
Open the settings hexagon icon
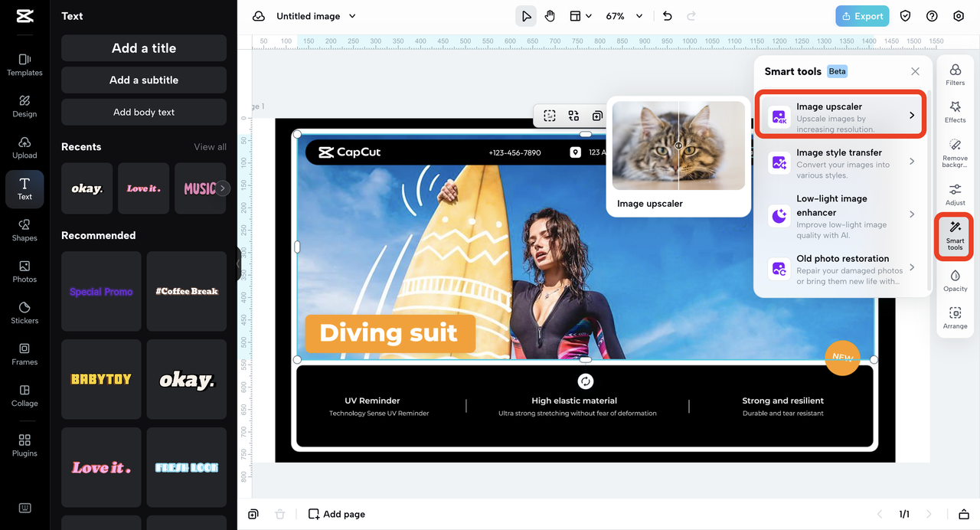click(959, 16)
